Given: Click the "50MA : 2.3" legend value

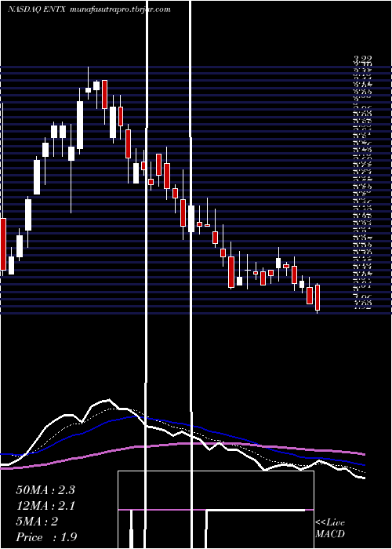Looking at the screenshot, I should click(x=45, y=490).
